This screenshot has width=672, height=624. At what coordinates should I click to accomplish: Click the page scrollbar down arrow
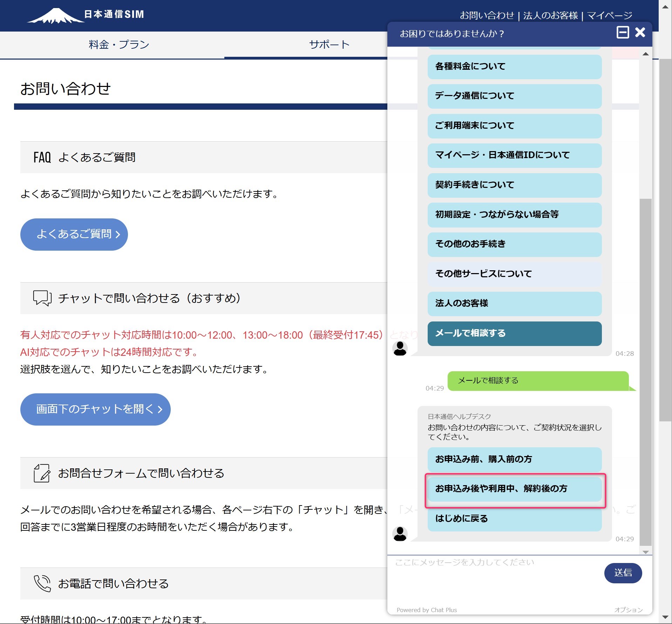(x=665, y=617)
